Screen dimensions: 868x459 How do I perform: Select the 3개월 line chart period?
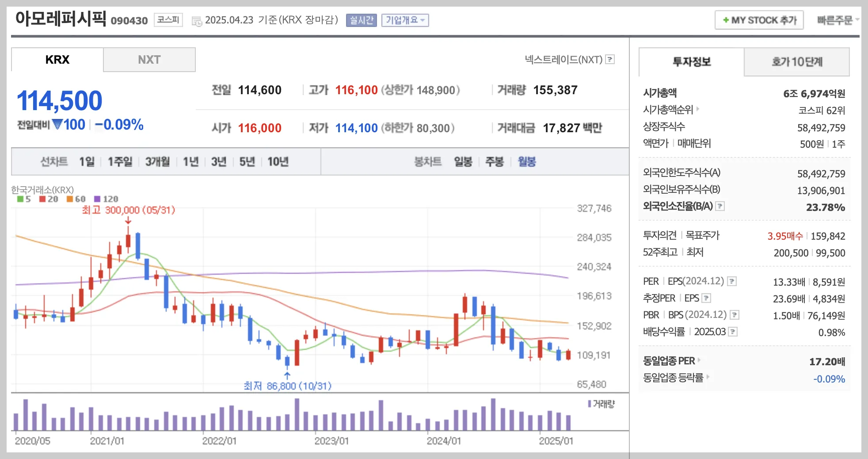[157, 162]
